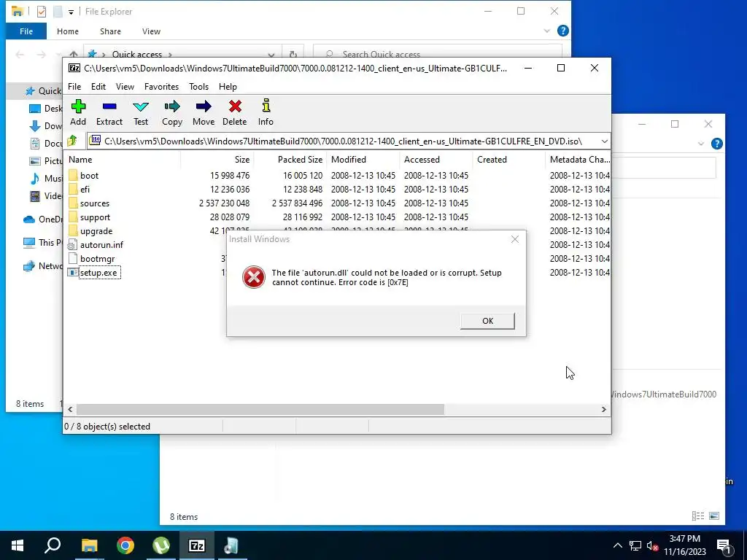Switch to 7-Zip taskbar button

pyautogui.click(x=197, y=545)
